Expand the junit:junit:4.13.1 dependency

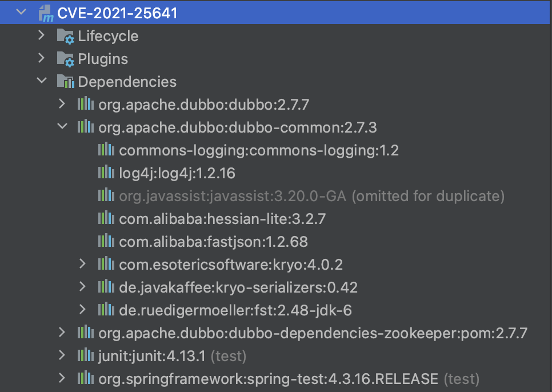point(62,355)
